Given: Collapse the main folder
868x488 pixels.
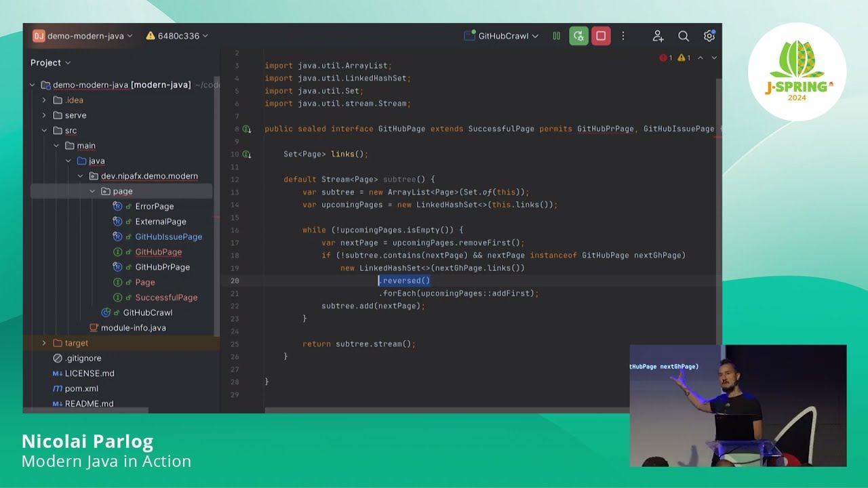Looking at the screenshot, I should [x=56, y=146].
